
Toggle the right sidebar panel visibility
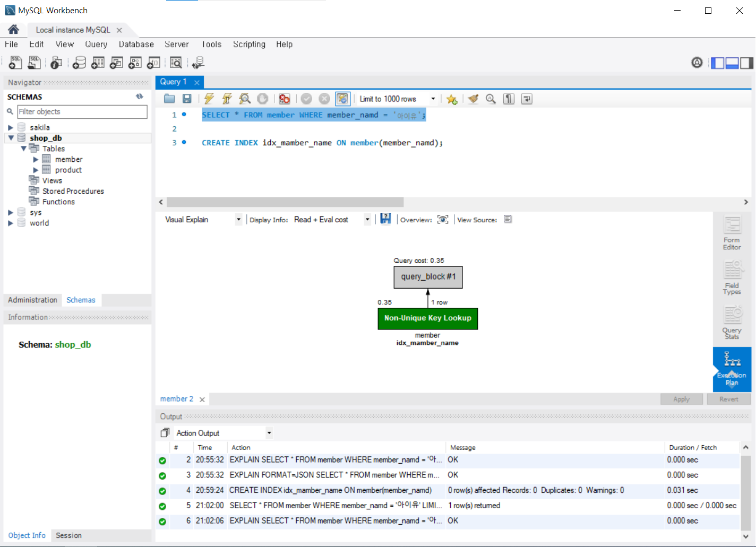pyautogui.click(x=746, y=63)
